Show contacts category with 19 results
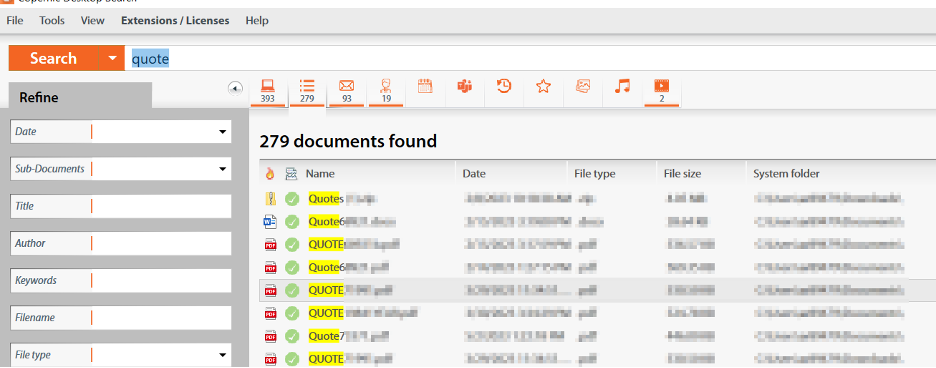 pos(386,93)
